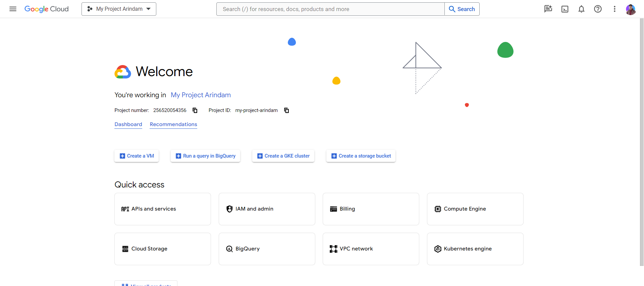Click the project ID text my-project-arindam

257,110
